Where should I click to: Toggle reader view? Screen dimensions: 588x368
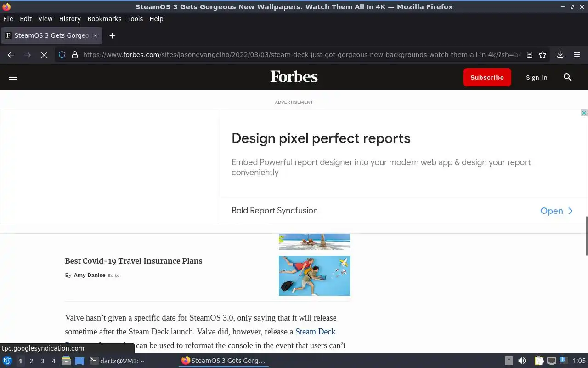pyautogui.click(x=530, y=55)
